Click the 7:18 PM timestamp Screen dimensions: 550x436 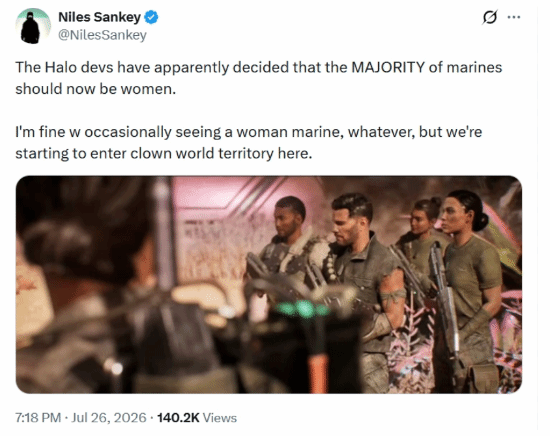[x=38, y=418]
